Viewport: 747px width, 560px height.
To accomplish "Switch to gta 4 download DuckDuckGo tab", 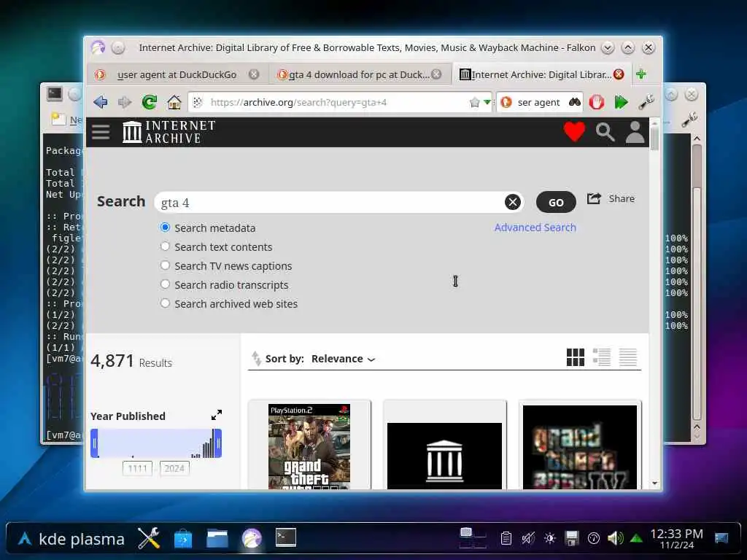I will pos(360,75).
